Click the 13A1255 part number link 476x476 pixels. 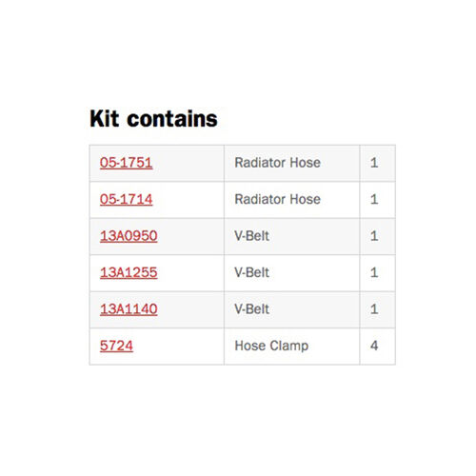pos(129,272)
